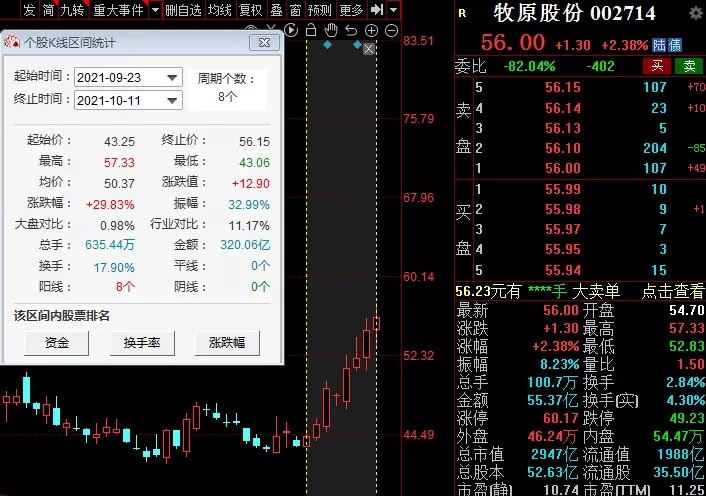Click the 涨跌幅 value +29.83%

click(110, 205)
